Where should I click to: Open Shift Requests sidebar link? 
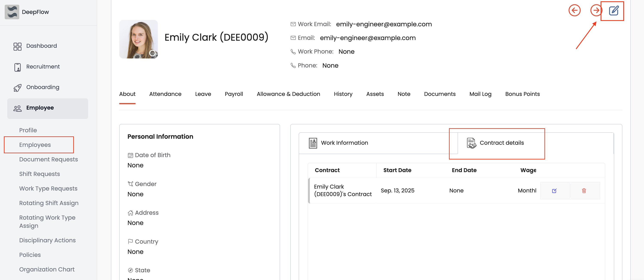[x=39, y=174]
